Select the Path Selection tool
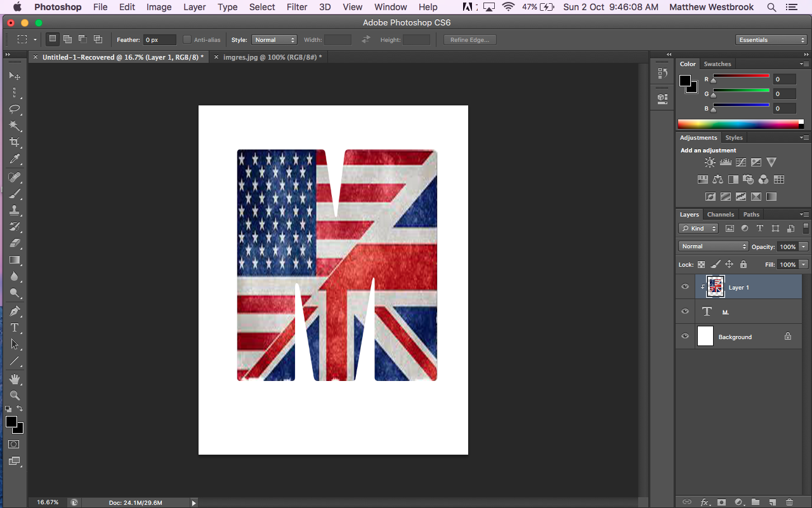This screenshot has width=812, height=508. 14,345
